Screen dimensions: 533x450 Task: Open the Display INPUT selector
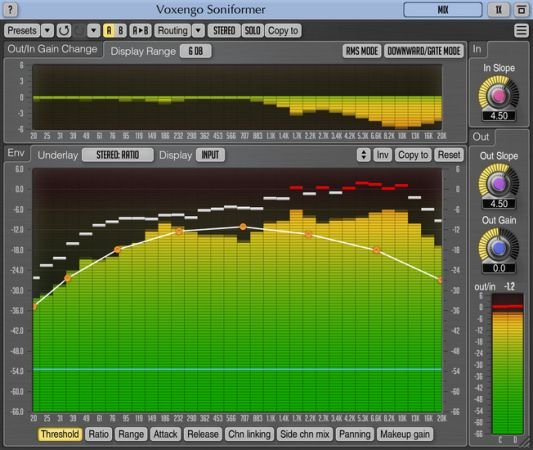pos(210,155)
